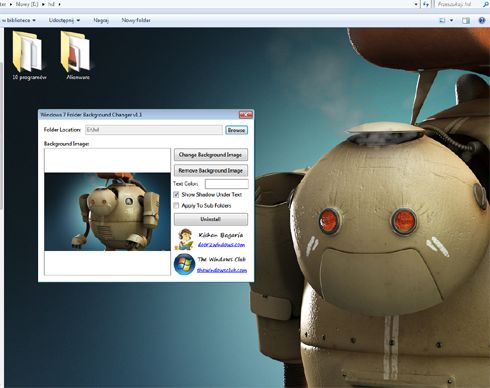The height and width of the screenshot is (388, 490).
Task: Expand the breadcrumb arrow after 'hd'
Action: pyautogui.click(x=60, y=4)
